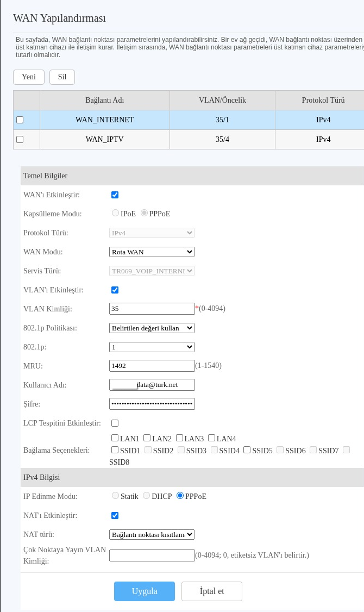364x612 pixels.
Task: Check the SSID5 binding option
Action: click(x=247, y=449)
